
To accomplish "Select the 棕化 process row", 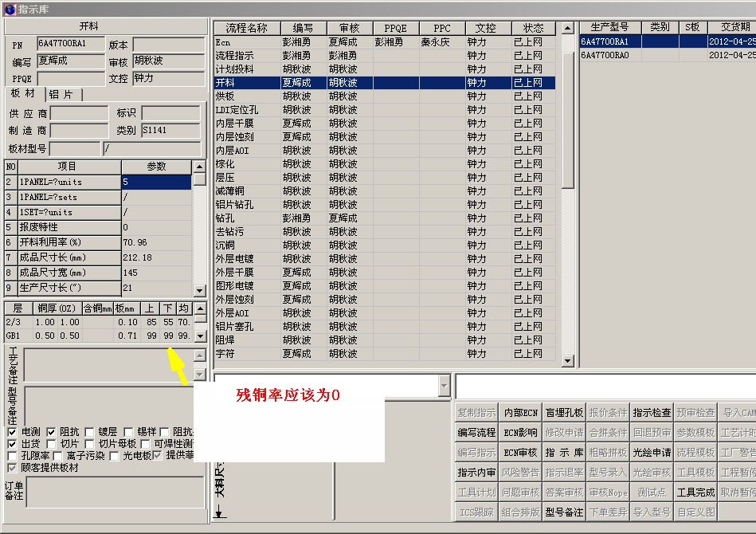I will tap(385, 164).
